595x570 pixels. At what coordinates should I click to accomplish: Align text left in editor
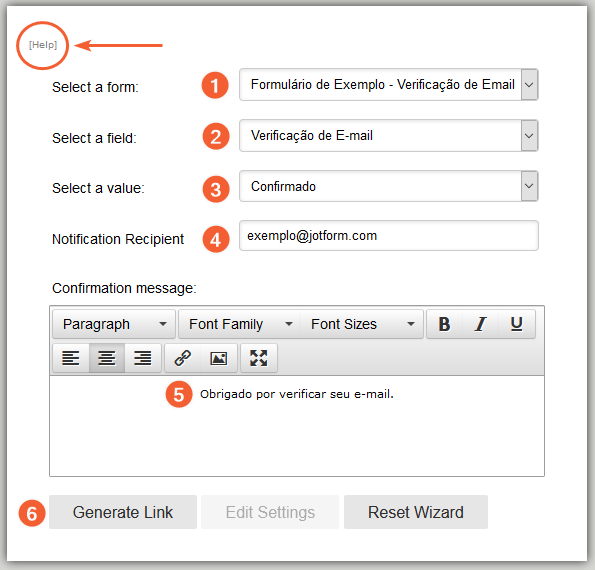[x=71, y=358]
